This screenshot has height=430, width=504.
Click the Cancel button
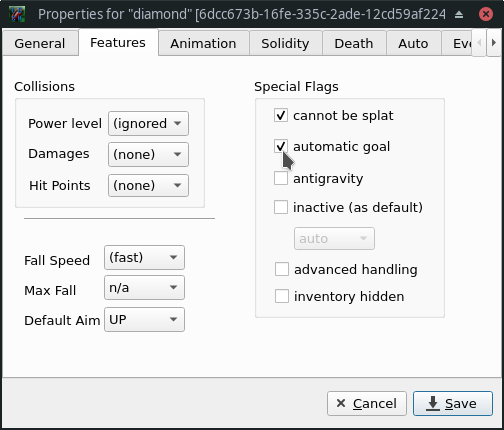coord(367,403)
